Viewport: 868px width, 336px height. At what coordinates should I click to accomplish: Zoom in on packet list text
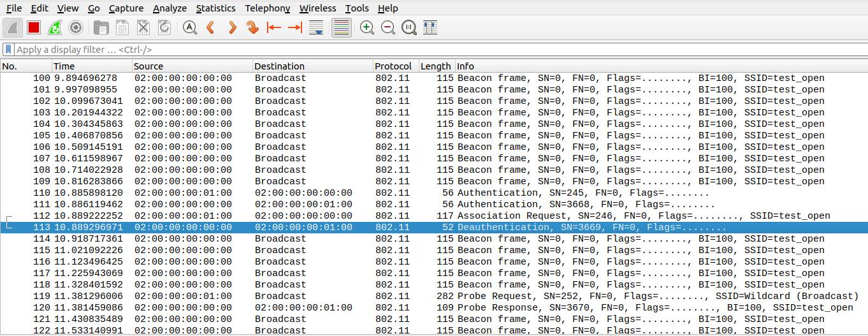367,27
